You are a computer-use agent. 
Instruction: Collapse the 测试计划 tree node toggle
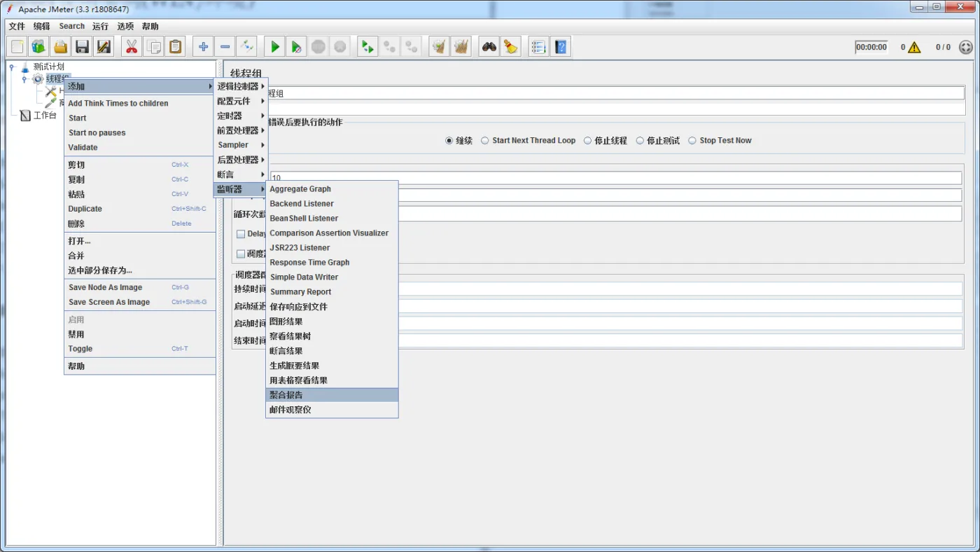click(12, 67)
